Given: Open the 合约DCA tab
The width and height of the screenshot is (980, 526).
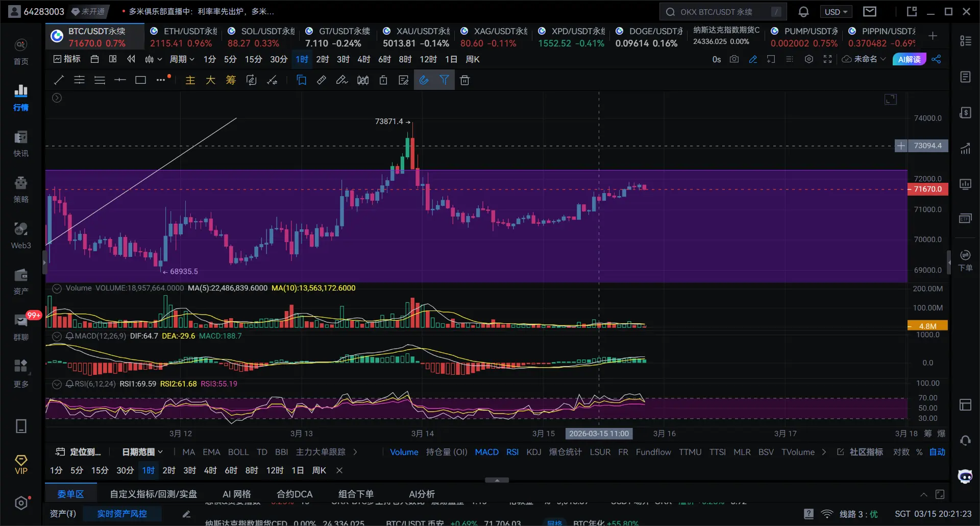Looking at the screenshot, I should tap(295, 494).
